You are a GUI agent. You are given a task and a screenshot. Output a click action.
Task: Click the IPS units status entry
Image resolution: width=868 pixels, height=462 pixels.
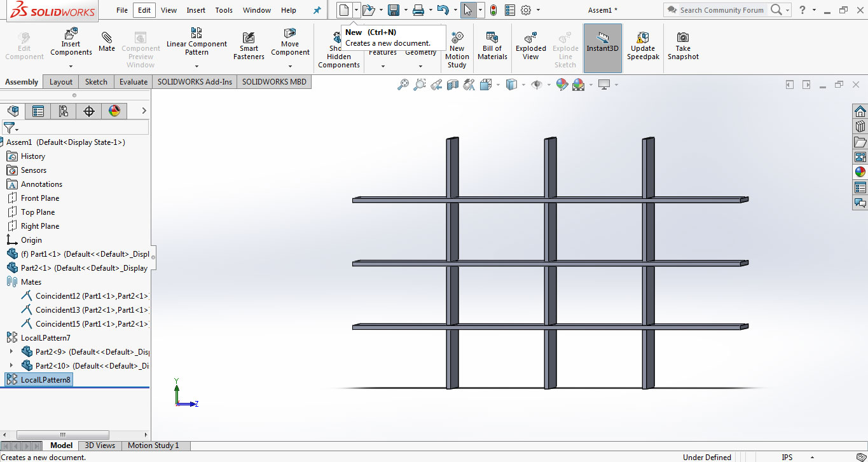pyautogui.click(x=787, y=457)
